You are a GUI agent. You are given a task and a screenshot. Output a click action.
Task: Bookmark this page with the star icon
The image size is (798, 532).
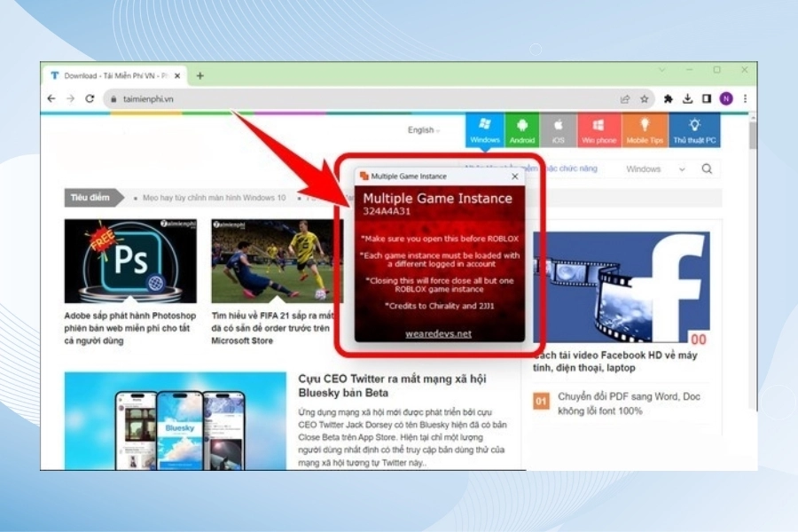pyautogui.click(x=645, y=99)
